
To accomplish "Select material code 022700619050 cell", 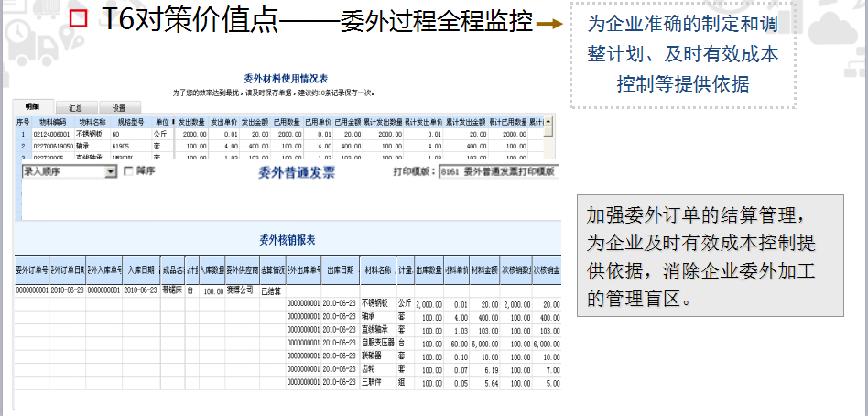I will pos(52,147).
